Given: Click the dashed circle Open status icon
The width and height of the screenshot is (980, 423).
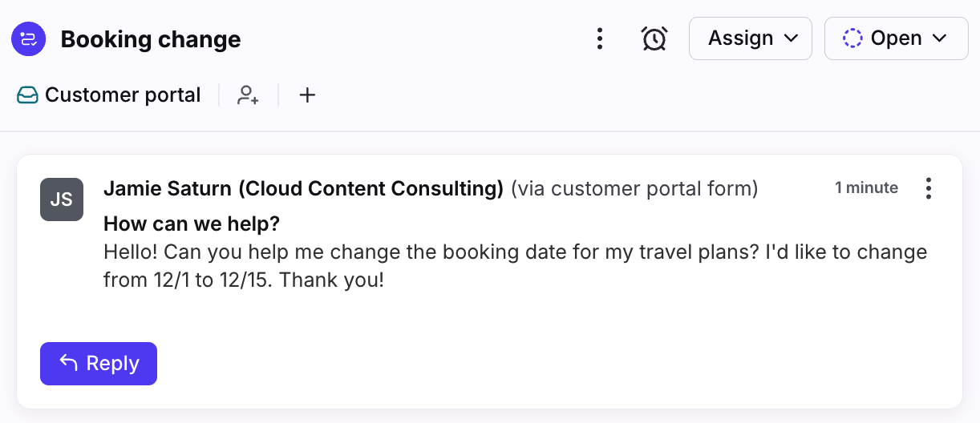Looking at the screenshot, I should (852, 38).
